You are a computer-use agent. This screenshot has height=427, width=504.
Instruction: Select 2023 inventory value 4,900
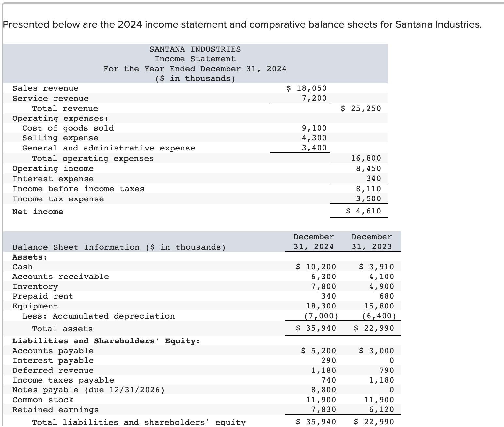coord(382,287)
